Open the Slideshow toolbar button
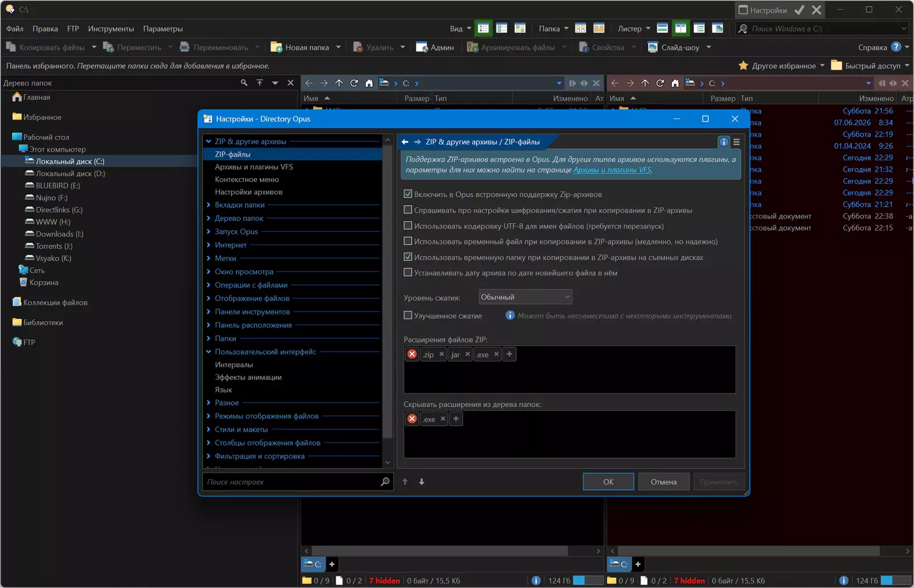This screenshot has width=914, height=588. point(674,47)
